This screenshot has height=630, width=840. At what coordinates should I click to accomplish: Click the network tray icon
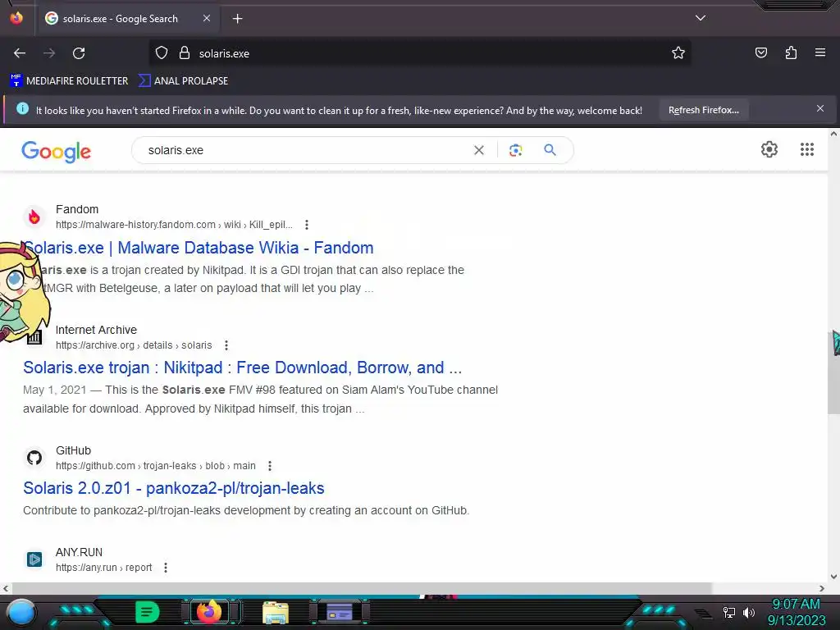pyautogui.click(x=728, y=612)
